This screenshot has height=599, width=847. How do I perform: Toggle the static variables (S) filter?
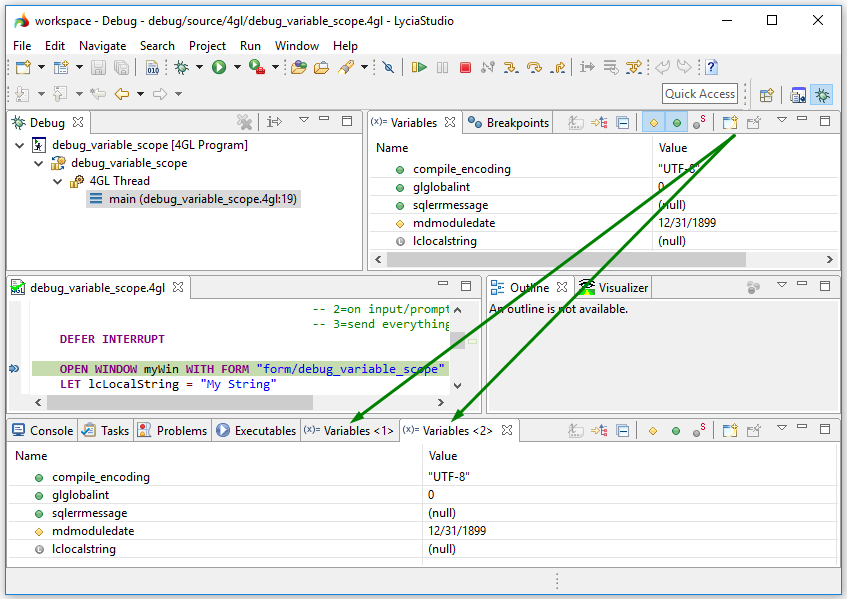click(698, 122)
